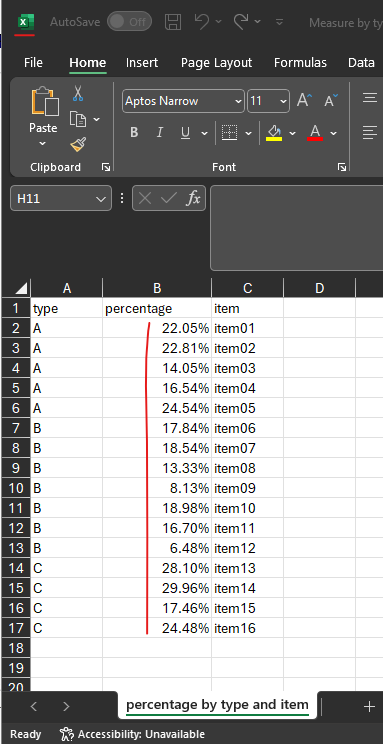Click the Insert Function fx icon
Viewport: 383px width, 744px height.
193,198
